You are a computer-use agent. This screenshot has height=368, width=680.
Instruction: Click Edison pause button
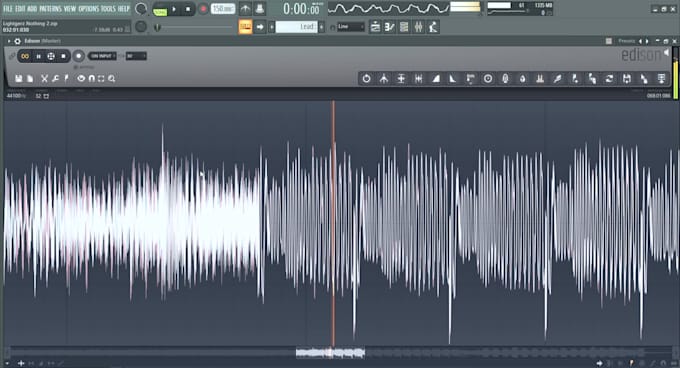coord(38,56)
